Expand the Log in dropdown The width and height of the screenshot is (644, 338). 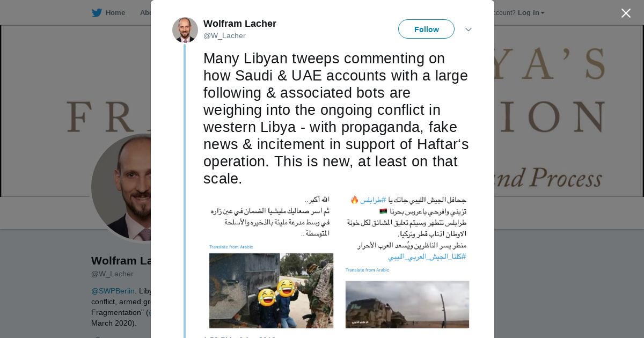531,13
